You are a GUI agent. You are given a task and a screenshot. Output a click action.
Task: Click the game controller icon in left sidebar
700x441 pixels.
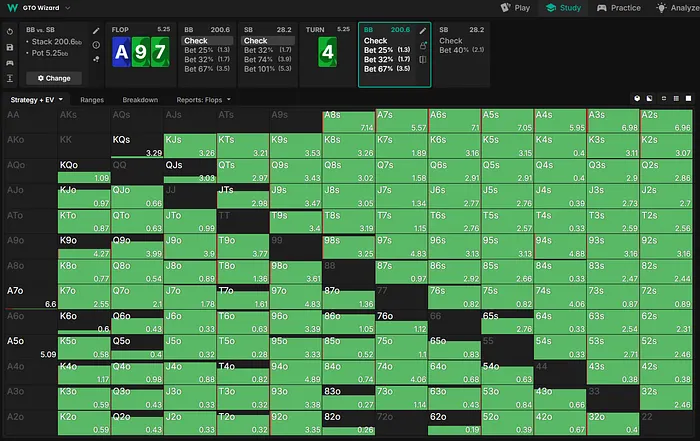coord(9,61)
